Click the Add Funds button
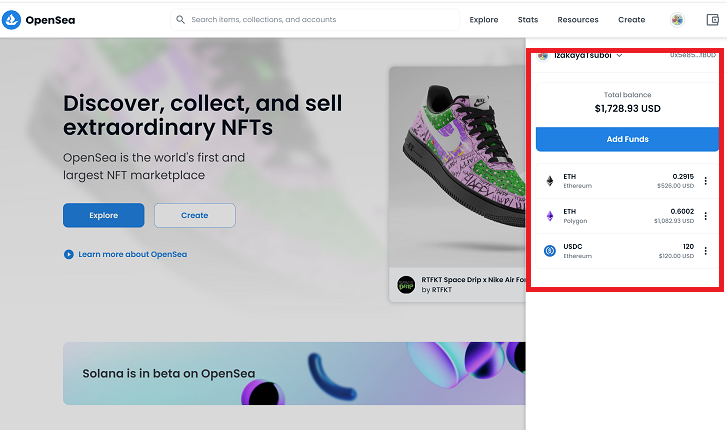 pyautogui.click(x=627, y=139)
